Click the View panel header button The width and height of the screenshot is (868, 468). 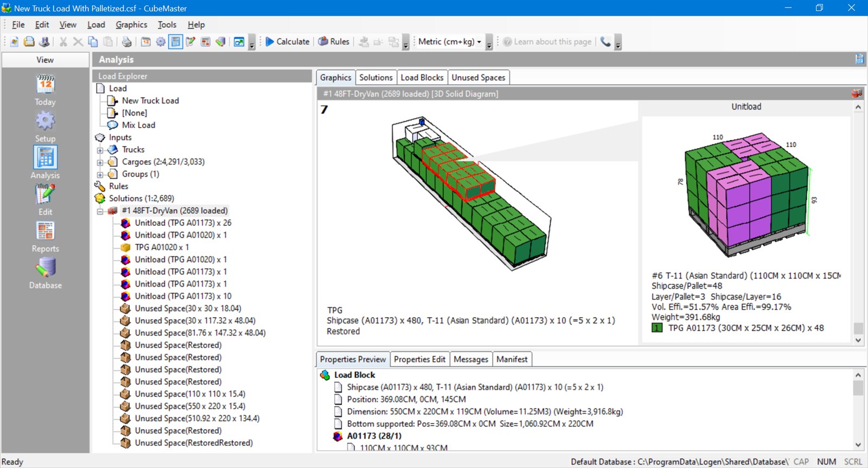[46, 60]
